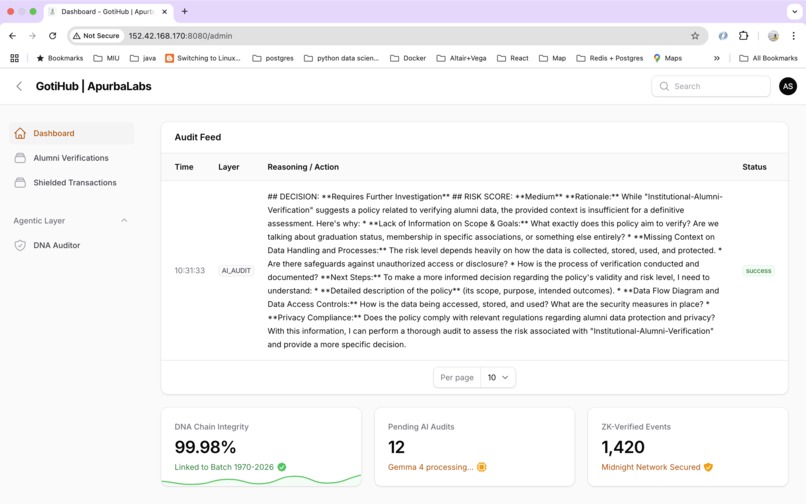
Task: Open the postgres bookmark folder
Action: pos(273,58)
